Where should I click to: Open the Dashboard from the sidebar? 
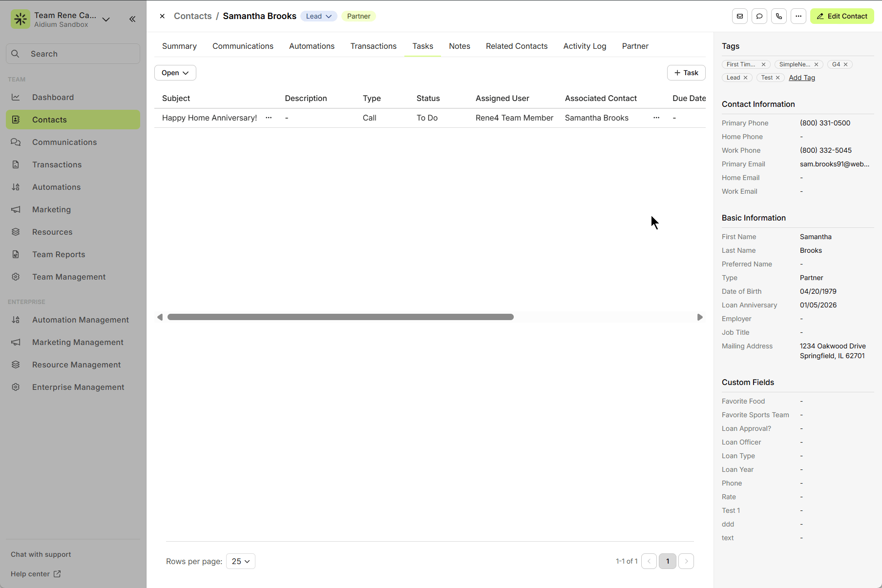point(52,97)
